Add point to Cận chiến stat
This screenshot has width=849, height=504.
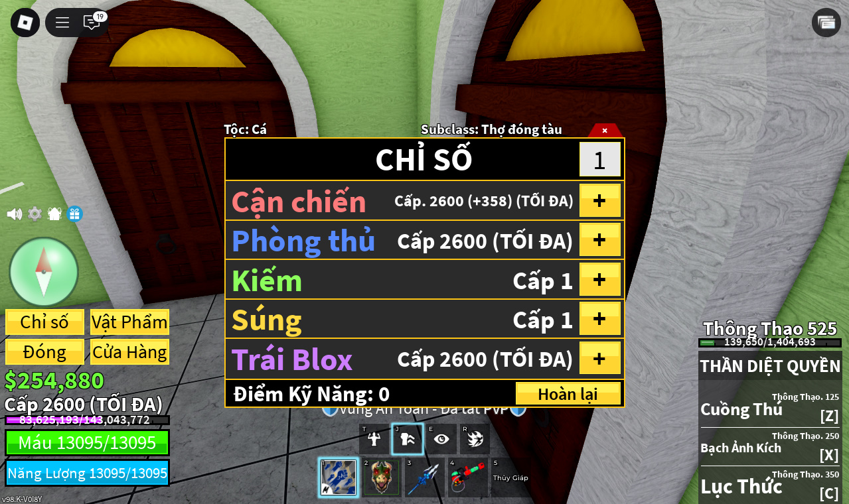[x=600, y=200]
